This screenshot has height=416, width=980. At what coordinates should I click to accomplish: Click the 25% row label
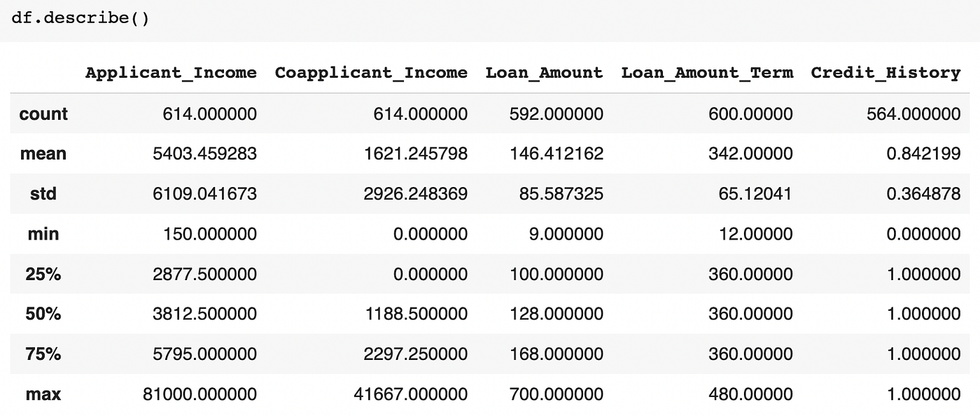point(43,274)
